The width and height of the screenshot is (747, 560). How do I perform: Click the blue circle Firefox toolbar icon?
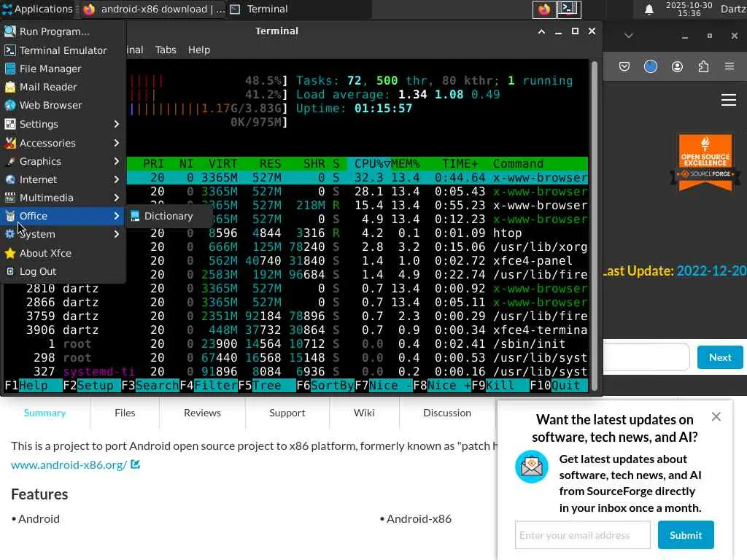click(651, 66)
